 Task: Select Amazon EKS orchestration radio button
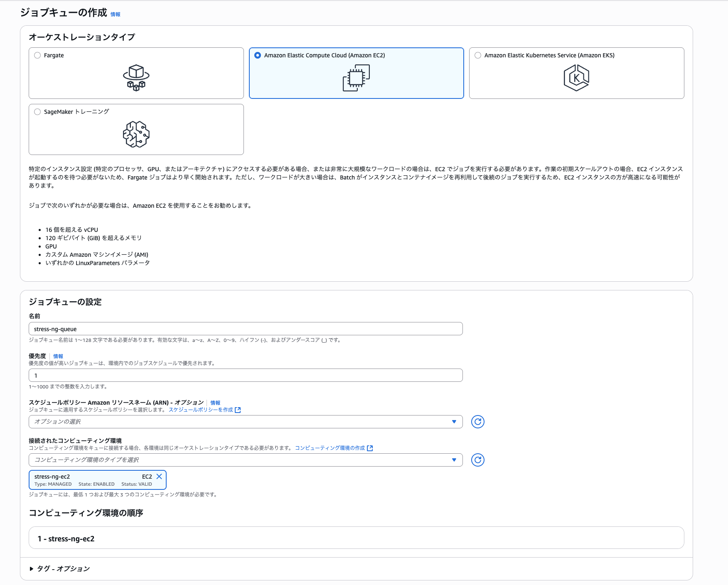[478, 55]
